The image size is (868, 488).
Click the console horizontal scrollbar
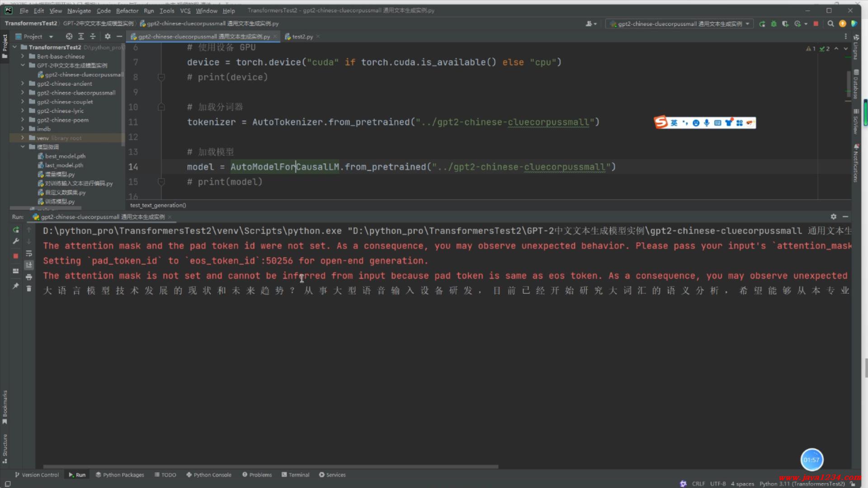point(270,466)
